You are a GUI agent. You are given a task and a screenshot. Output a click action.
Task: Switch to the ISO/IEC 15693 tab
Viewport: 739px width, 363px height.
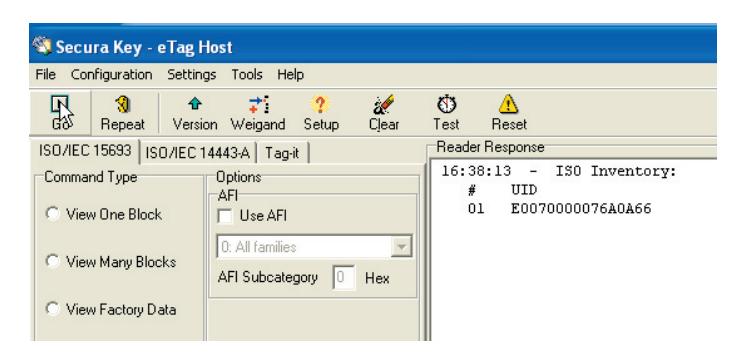pyautogui.click(x=85, y=151)
